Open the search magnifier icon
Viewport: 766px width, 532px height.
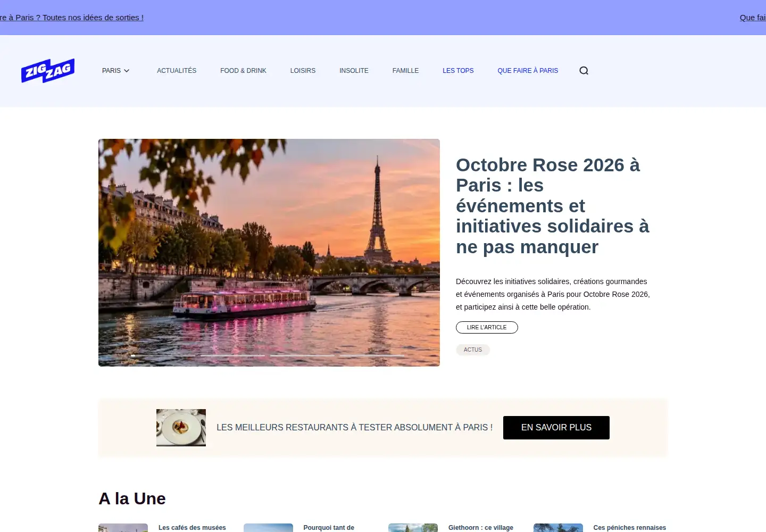(x=584, y=71)
